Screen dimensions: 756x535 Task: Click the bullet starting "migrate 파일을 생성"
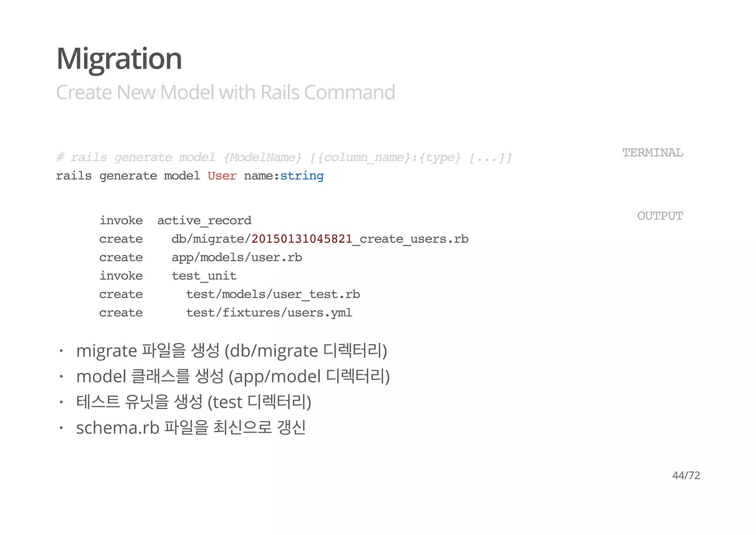(x=231, y=351)
